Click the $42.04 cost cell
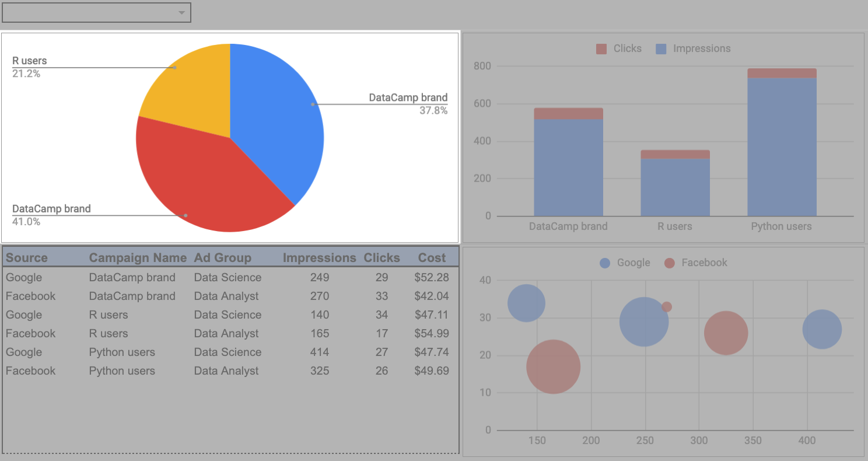 pyautogui.click(x=432, y=296)
